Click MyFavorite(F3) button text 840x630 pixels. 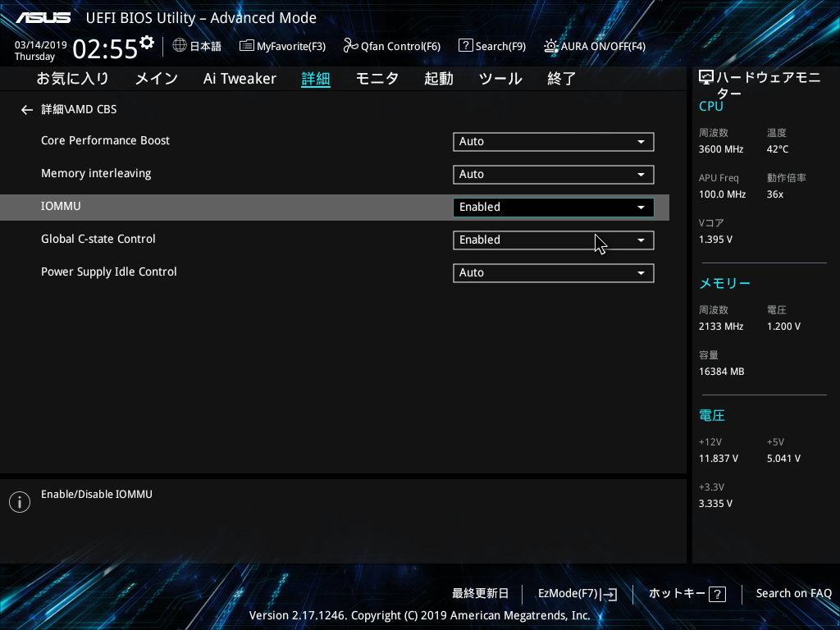291,46
